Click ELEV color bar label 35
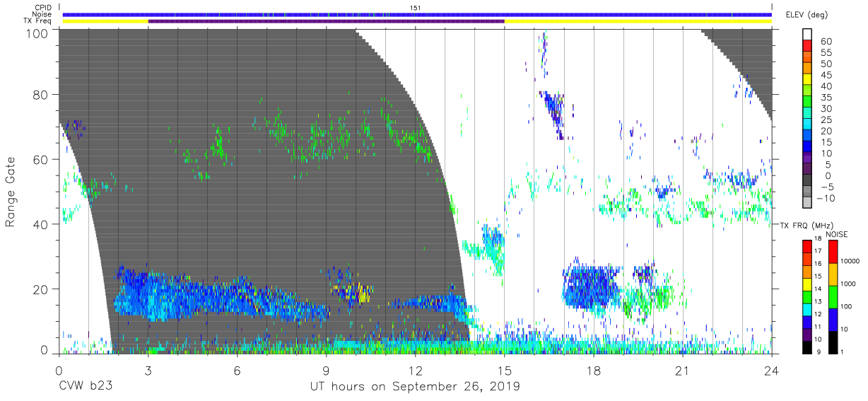The height and width of the screenshot is (401, 868). [826, 98]
